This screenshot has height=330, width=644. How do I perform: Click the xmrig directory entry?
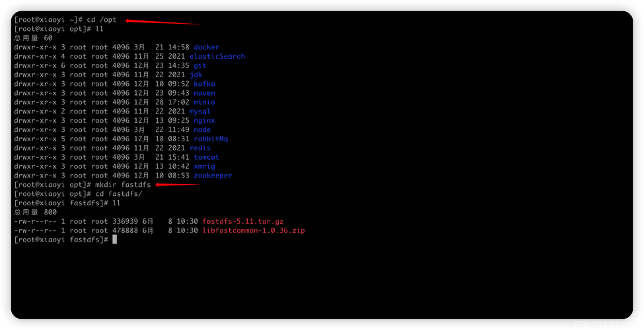click(x=204, y=166)
